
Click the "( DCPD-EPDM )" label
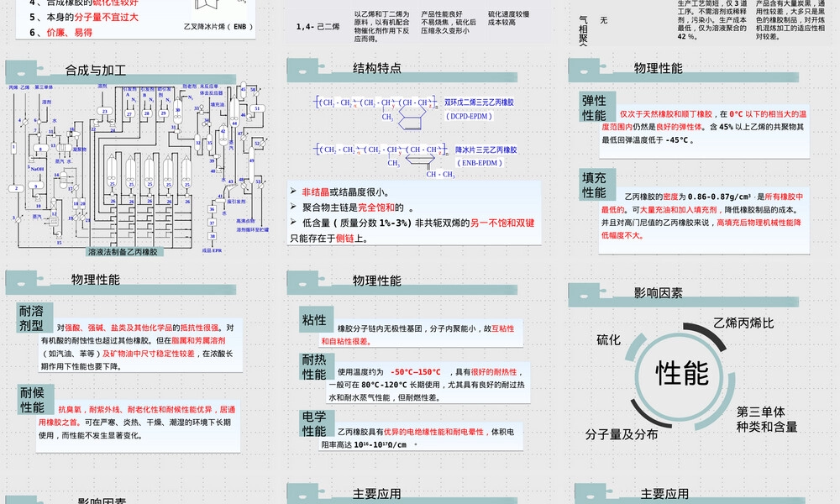470,116
